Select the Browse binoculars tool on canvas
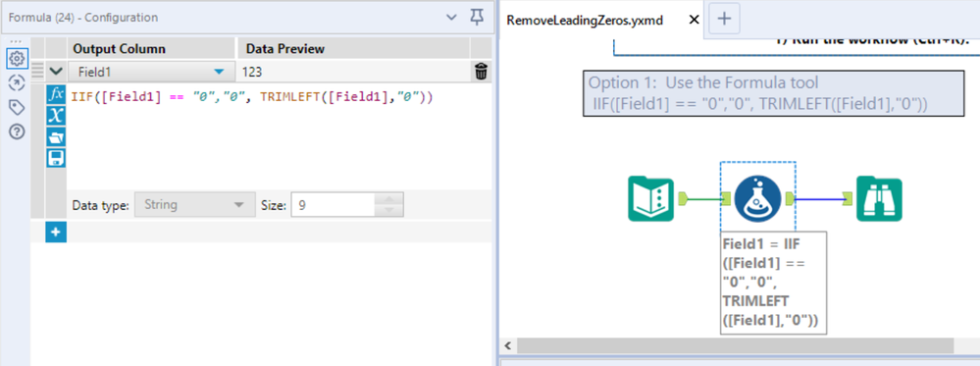Viewport: 980px width, 366px height. pyautogui.click(x=879, y=199)
